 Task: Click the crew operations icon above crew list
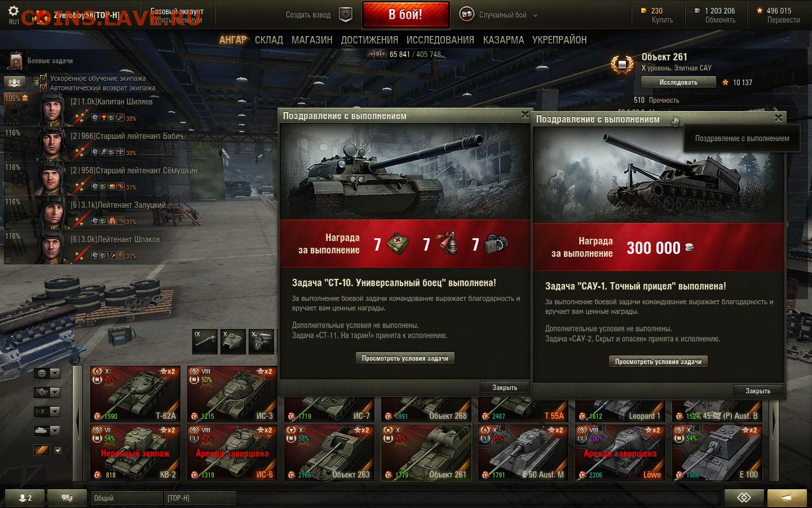15,82
